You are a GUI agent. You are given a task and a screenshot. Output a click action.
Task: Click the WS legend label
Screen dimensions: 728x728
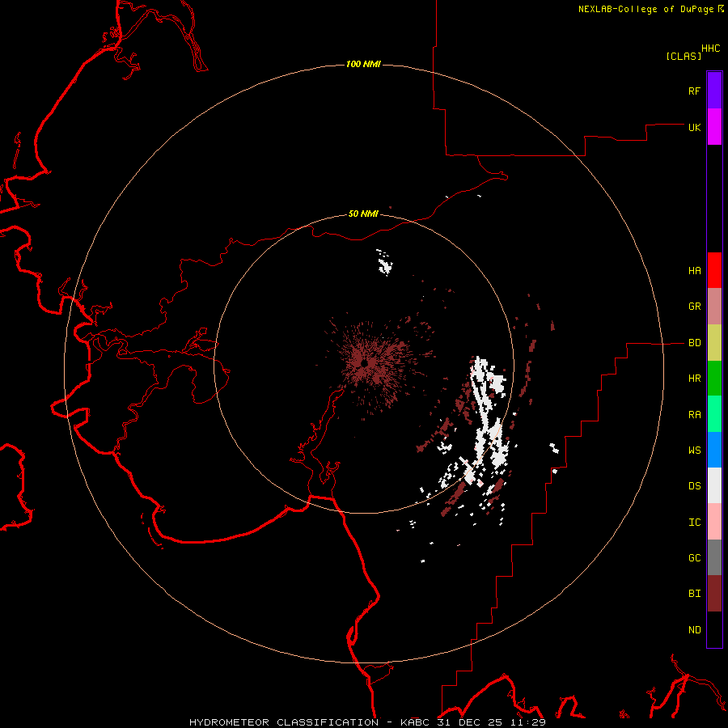click(x=694, y=451)
